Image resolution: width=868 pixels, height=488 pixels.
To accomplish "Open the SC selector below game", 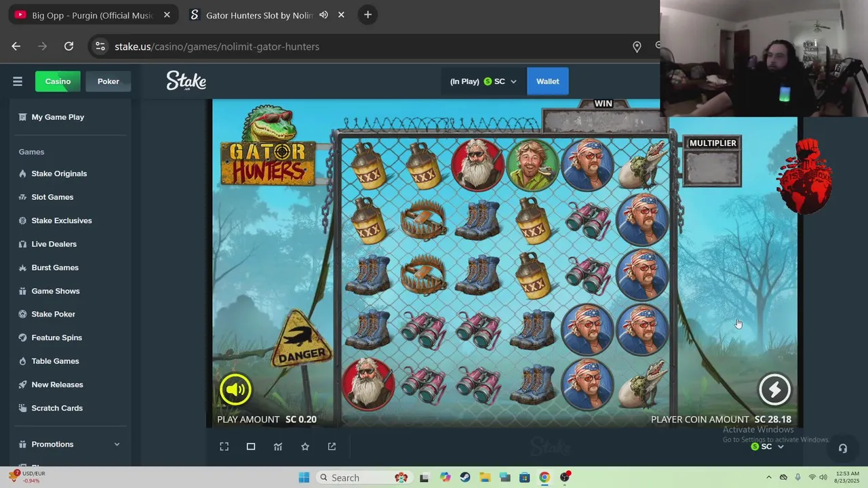I will 767,447.
